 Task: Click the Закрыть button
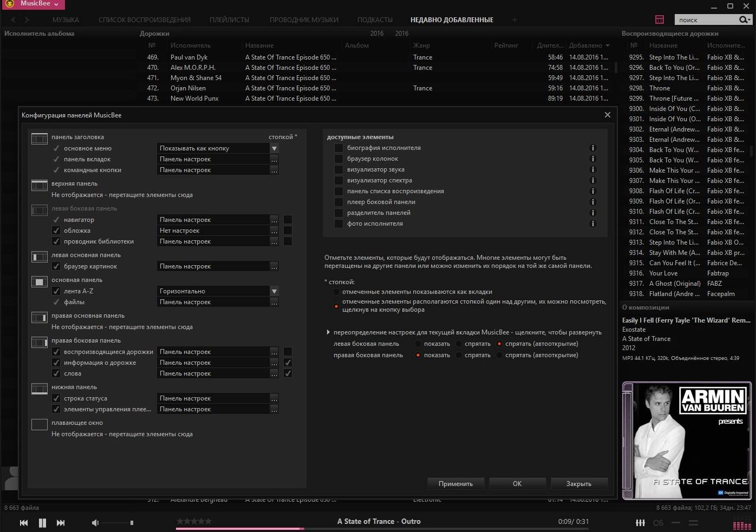579,484
